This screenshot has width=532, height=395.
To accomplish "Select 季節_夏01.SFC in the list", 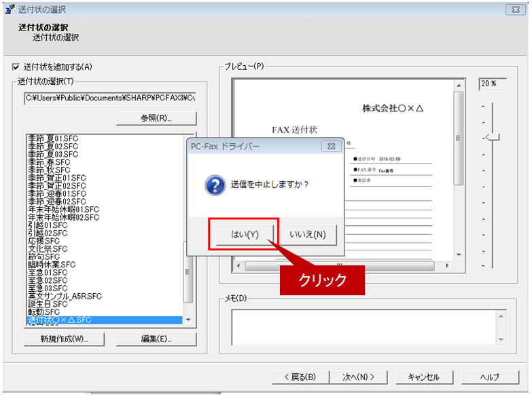I will [x=53, y=138].
